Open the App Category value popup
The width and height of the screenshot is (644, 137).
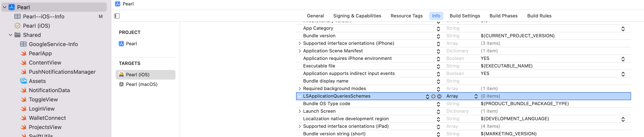click(623, 29)
